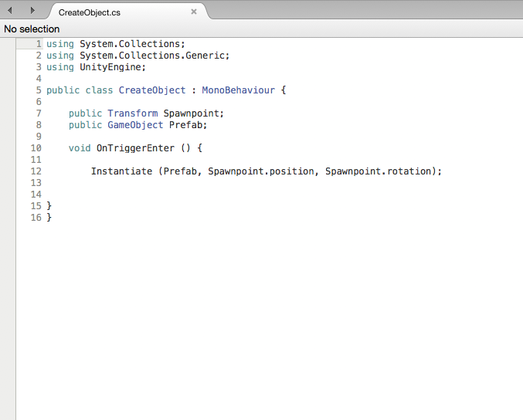Select the CreateObject.cs file tab
The image size is (523, 420).
click(90, 12)
